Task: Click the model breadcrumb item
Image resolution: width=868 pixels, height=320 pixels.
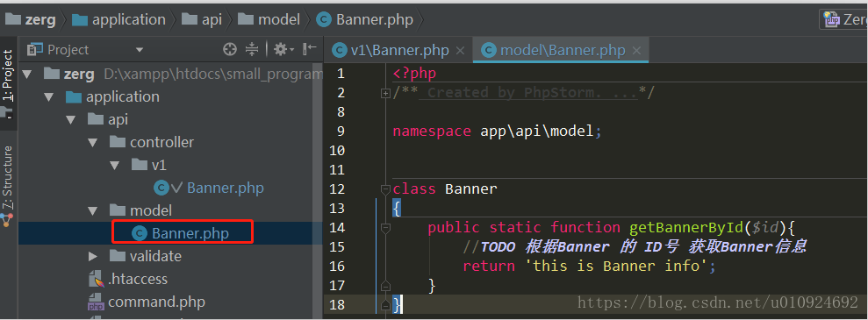Action: (269, 20)
